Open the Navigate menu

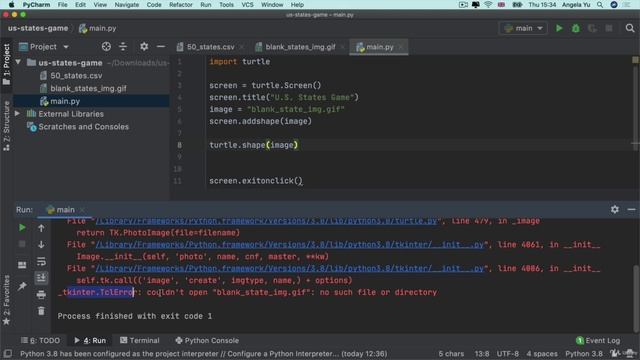point(127,5)
